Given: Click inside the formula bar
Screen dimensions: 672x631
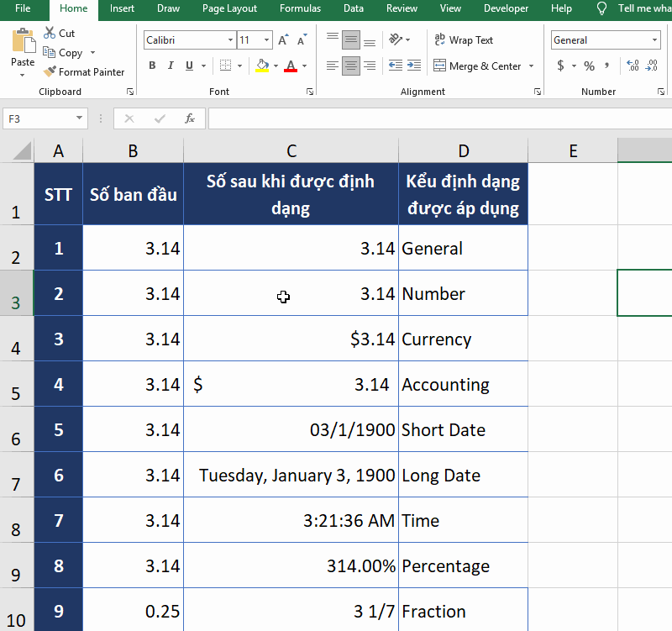Looking at the screenshot, I should [x=440, y=118].
